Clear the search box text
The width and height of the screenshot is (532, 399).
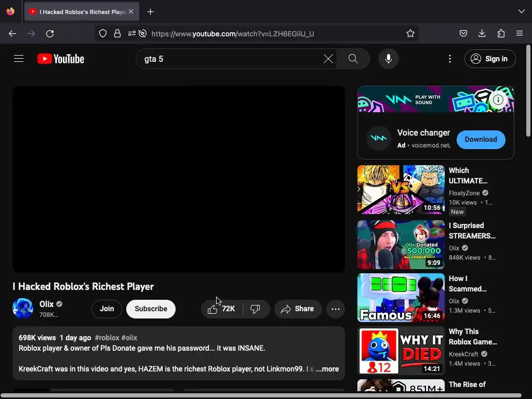[328, 59]
